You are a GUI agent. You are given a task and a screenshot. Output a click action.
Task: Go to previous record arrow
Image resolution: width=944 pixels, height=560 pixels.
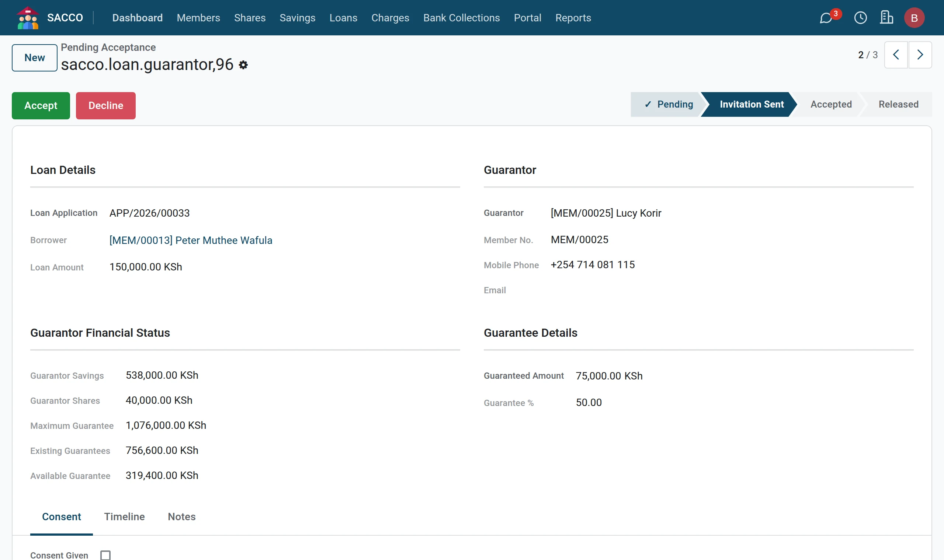click(x=896, y=55)
